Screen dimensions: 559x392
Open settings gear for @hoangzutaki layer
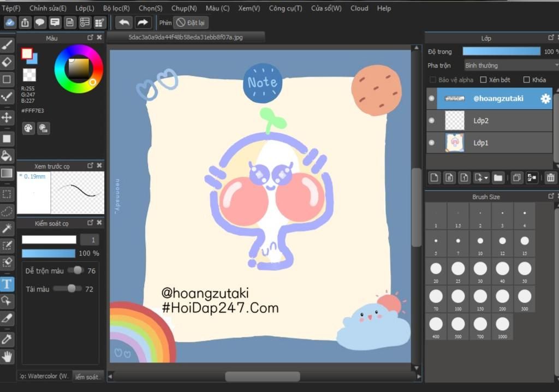pos(545,98)
